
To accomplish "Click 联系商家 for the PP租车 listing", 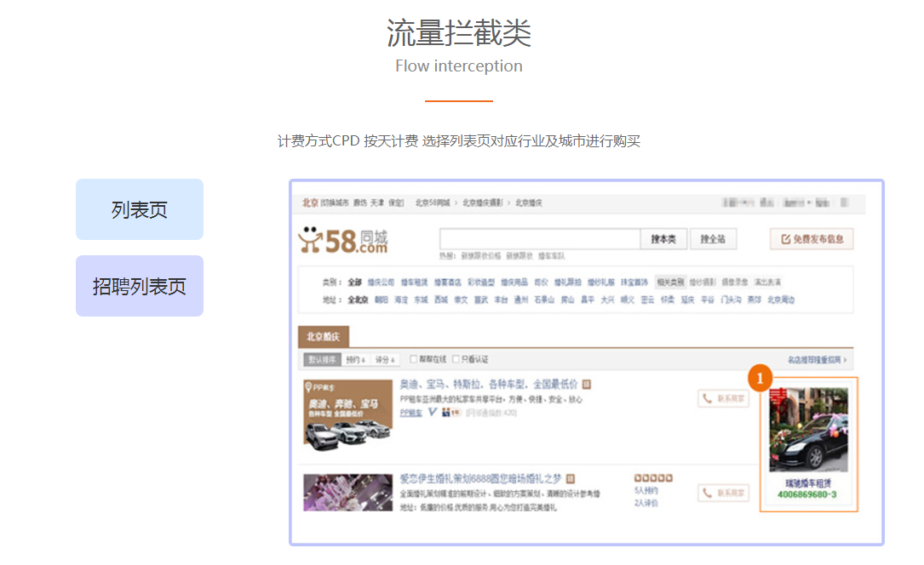I will [724, 398].
